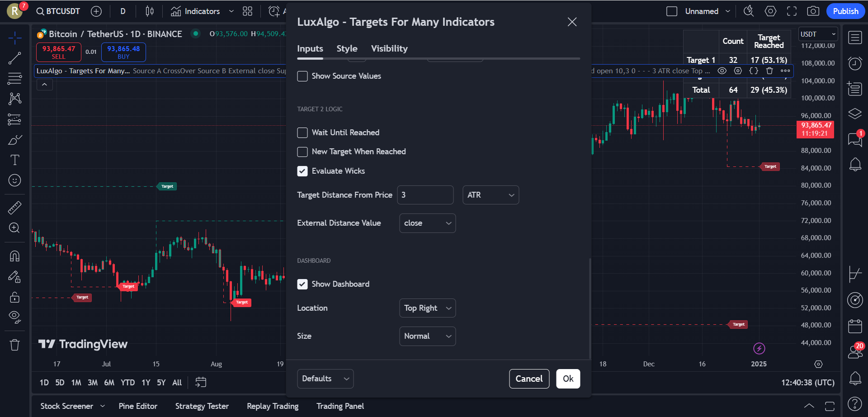
Task: Open the Unnamed layout dropdown arrow
Action: pos(728,11)
